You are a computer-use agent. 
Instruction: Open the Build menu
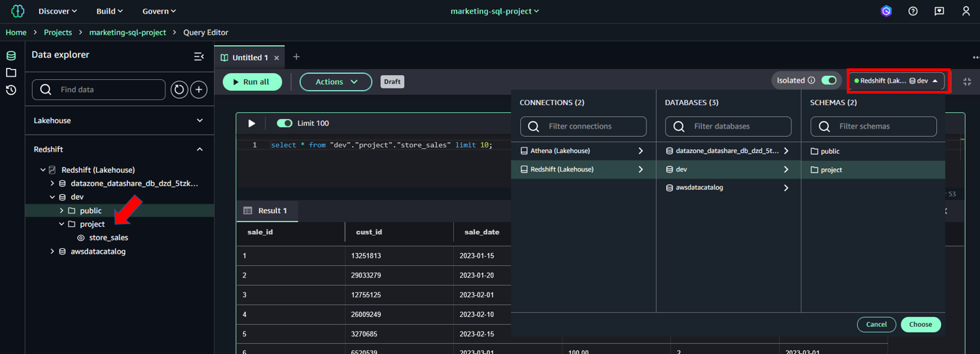click(109, 11)
